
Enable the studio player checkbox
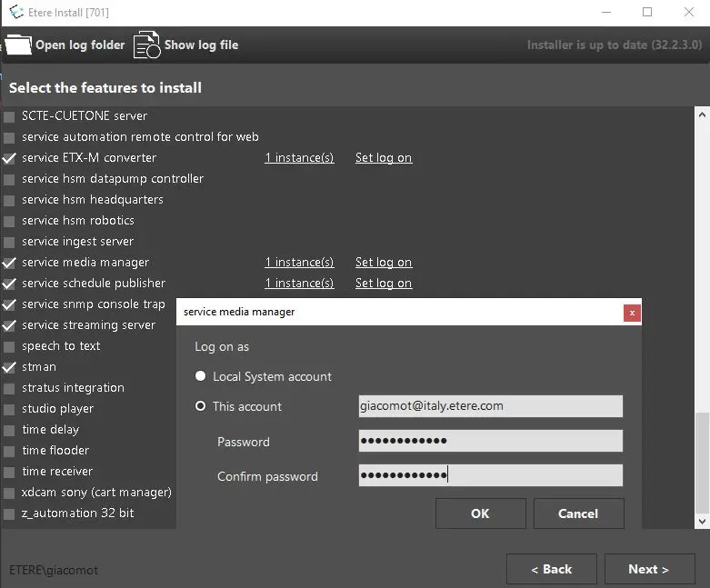tap(9, 409)
